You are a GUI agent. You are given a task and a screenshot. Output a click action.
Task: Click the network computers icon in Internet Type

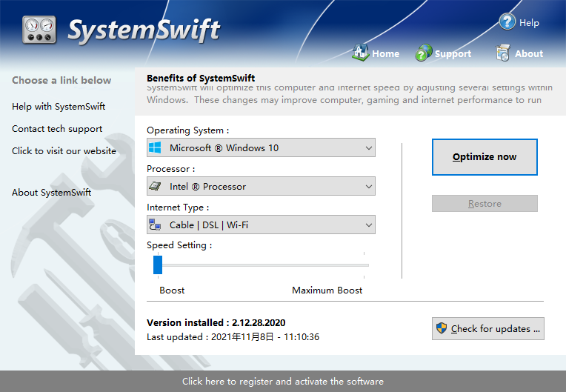click(x=156, y=225)
